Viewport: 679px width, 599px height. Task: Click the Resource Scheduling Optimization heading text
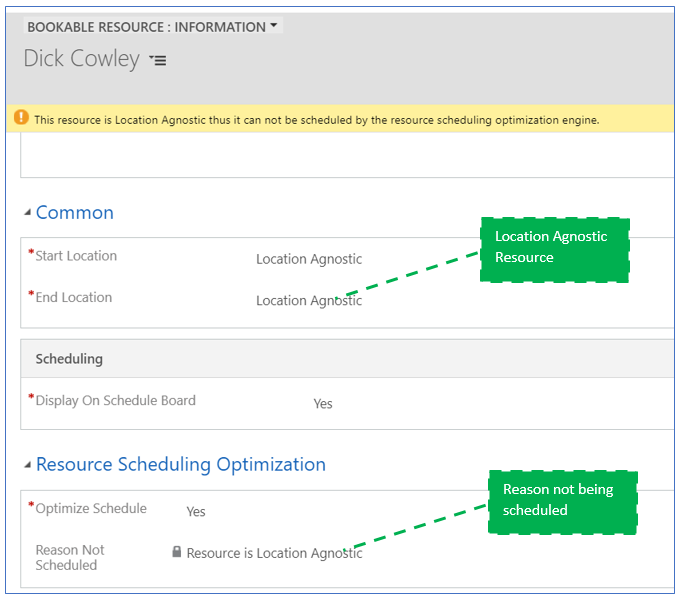pos(181,465)
